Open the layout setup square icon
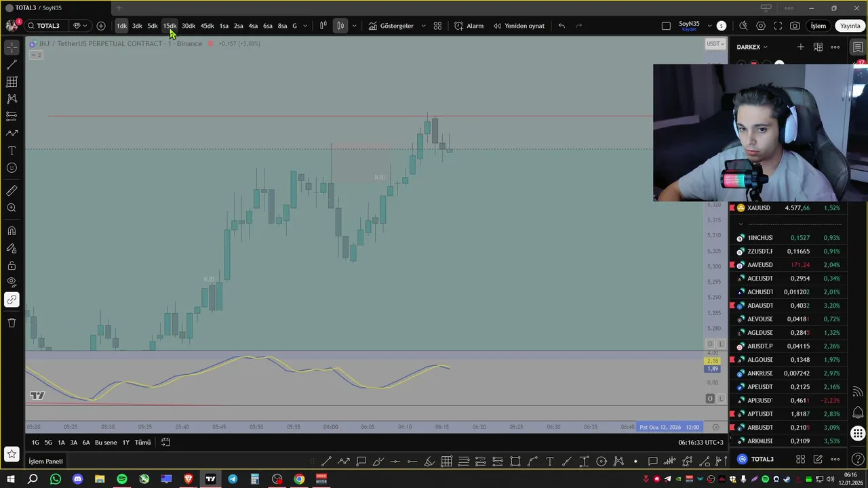The image size is (868, 488). tap(666, 26)
